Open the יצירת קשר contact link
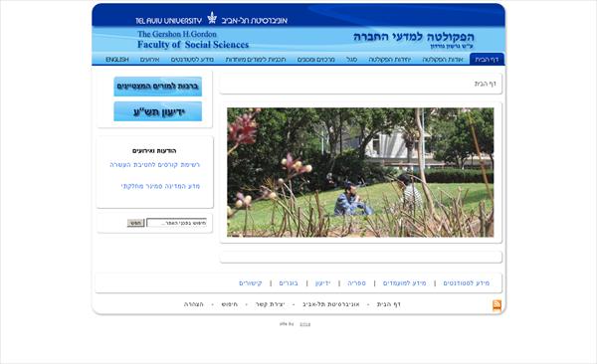597x364 pixels. click(270, 304)
